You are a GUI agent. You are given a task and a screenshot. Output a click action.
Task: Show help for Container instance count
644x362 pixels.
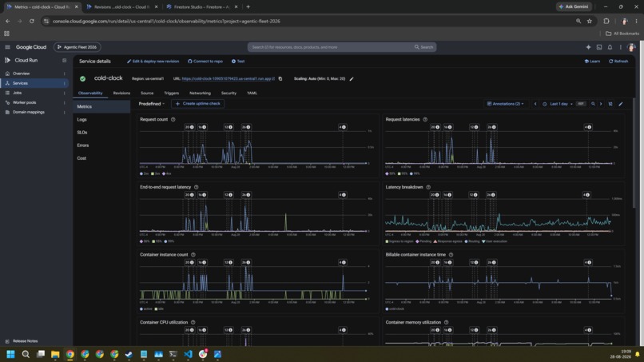193,255
